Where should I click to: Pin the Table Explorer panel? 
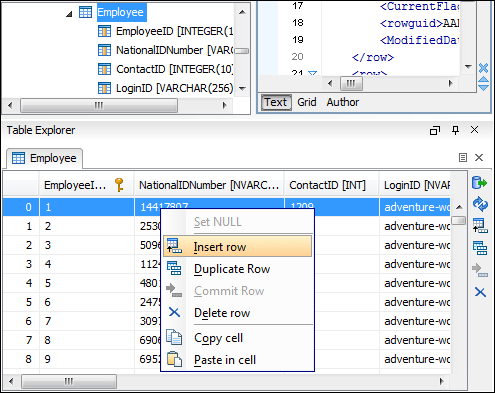coord(455,130)
